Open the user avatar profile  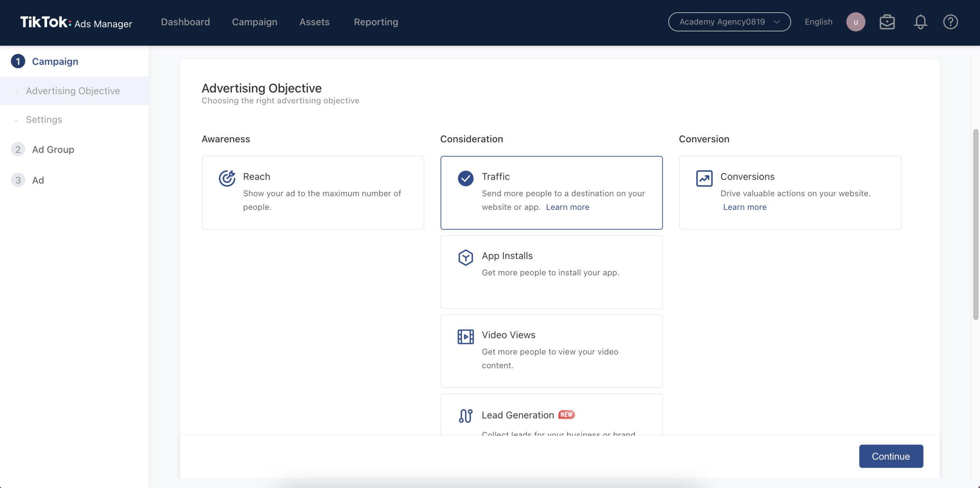[855, 22]
